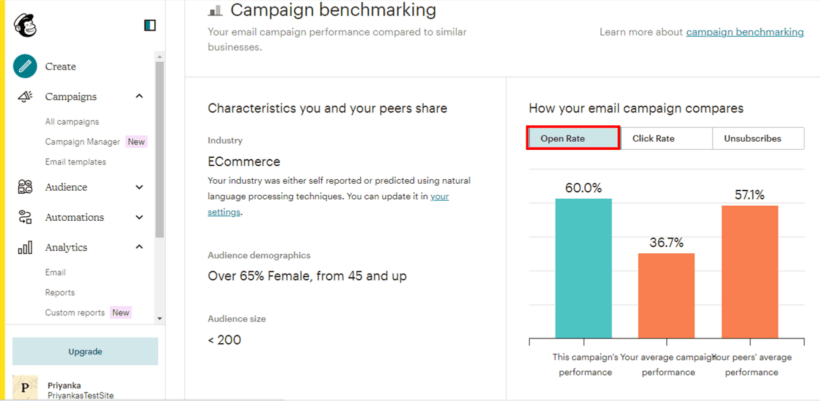
Task: Open Email under Analytics
Action: point(55,272)
